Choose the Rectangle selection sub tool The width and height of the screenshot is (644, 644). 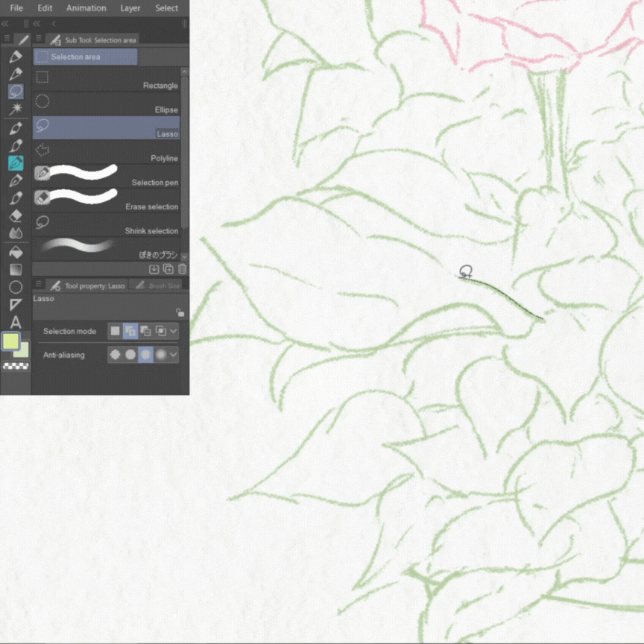coord(106,79)
